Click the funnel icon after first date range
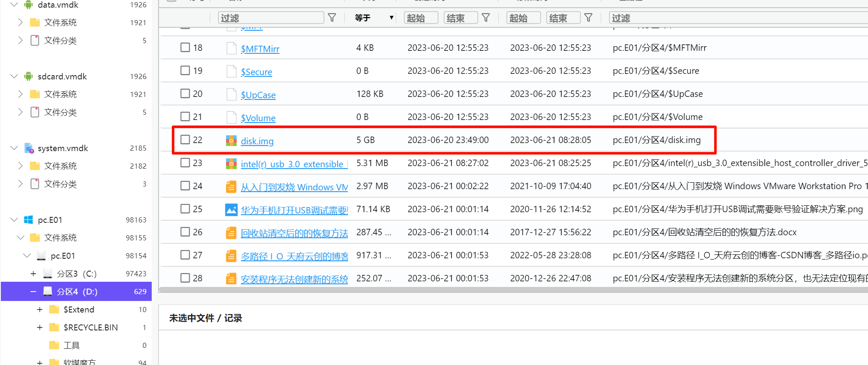Image resolution: width=868 pixels, height=365 pixels. coord(486,18)
